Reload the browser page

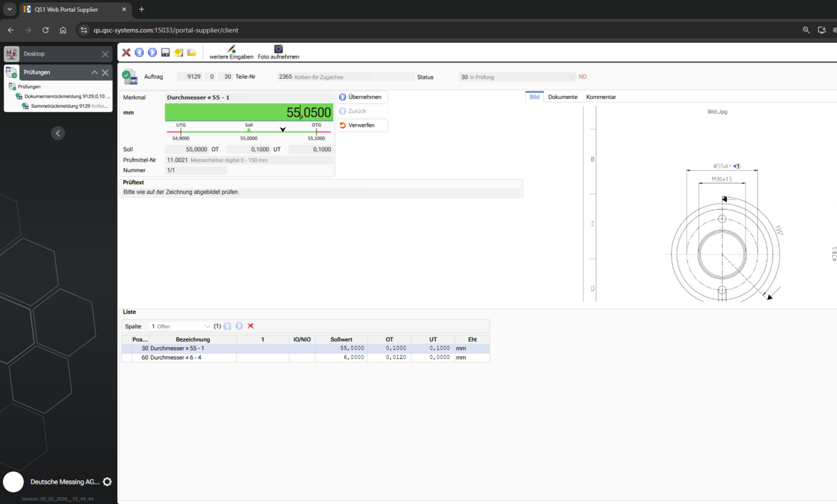[x=45, y=30]
